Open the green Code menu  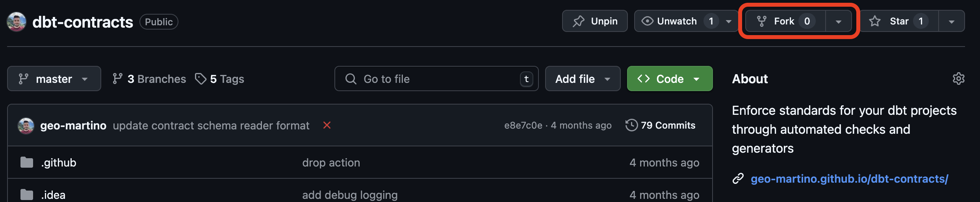click(670, 79)
